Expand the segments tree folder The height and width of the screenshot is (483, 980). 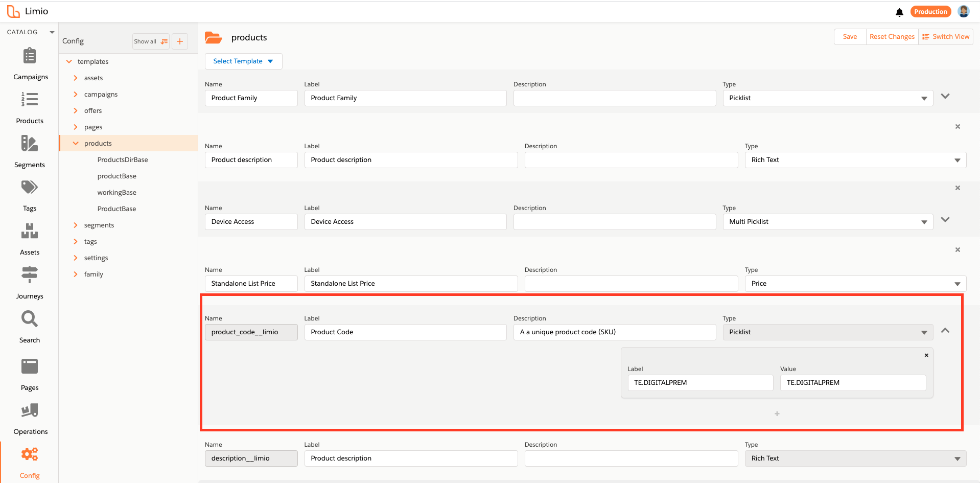(x=76, y=225)
